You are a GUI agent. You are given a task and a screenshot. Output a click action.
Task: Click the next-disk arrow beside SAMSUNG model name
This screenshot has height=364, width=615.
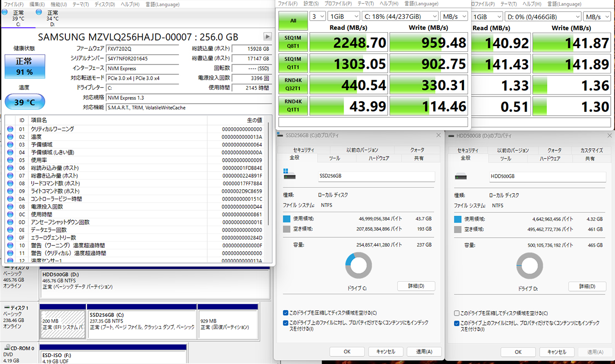click(x=268, y=37)
